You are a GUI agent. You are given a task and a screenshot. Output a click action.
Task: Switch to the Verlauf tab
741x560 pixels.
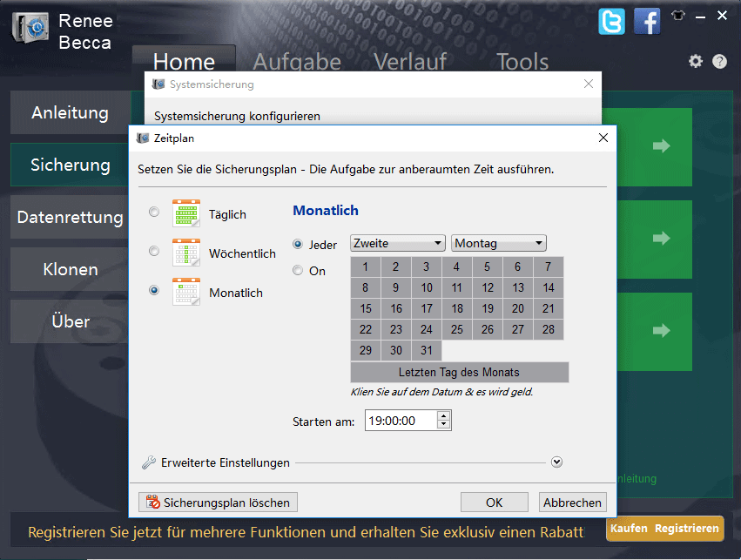(410, 62)
